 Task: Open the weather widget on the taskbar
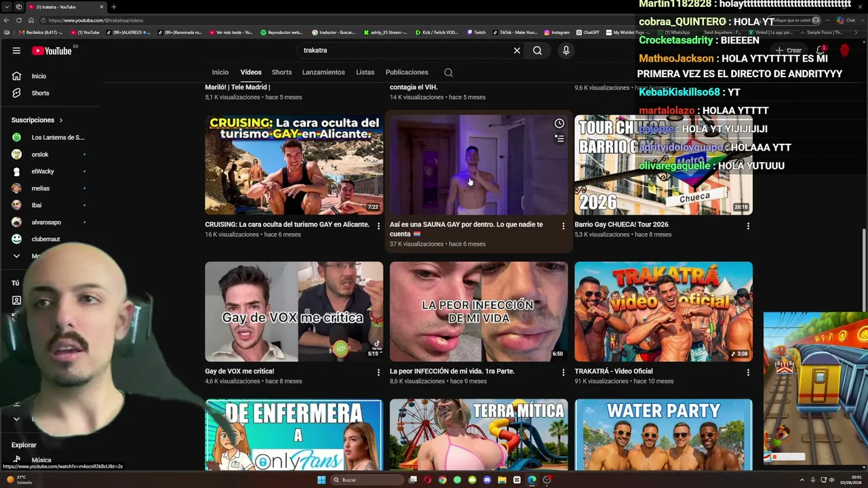(19, 480)
